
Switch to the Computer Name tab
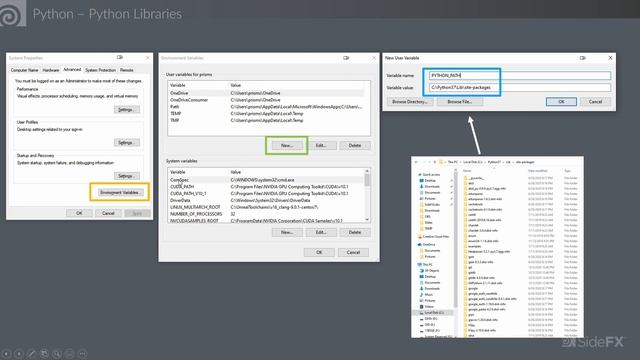[24, 70]
